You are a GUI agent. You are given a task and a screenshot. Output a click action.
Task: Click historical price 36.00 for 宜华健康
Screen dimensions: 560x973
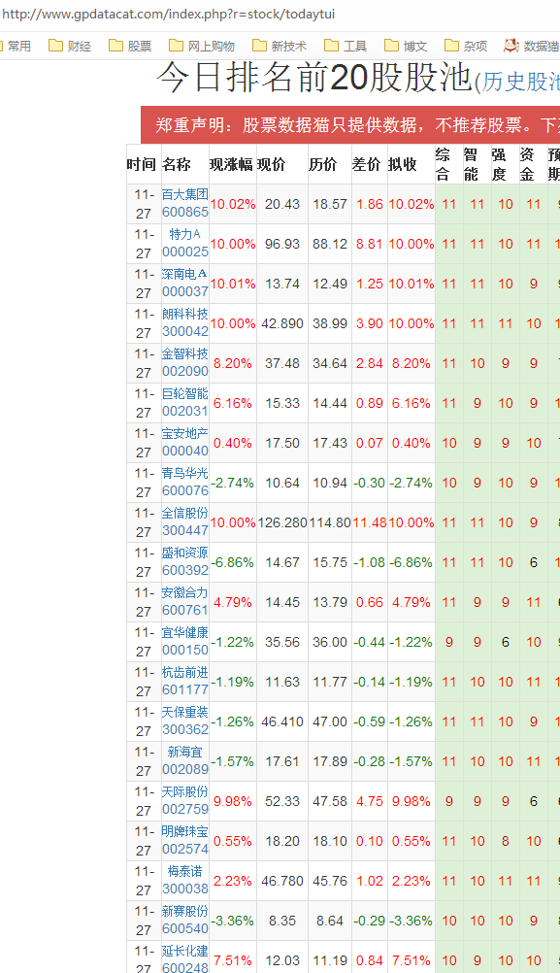(330, 642)
